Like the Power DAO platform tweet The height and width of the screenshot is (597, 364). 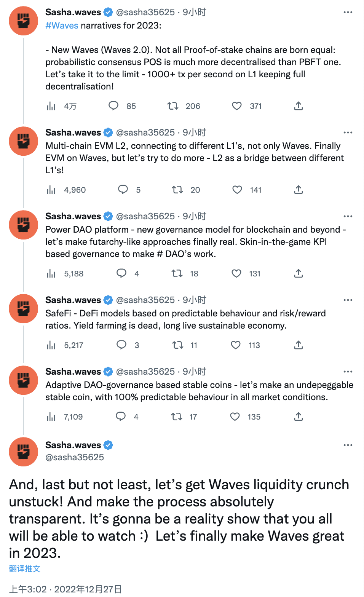point(236,273)
